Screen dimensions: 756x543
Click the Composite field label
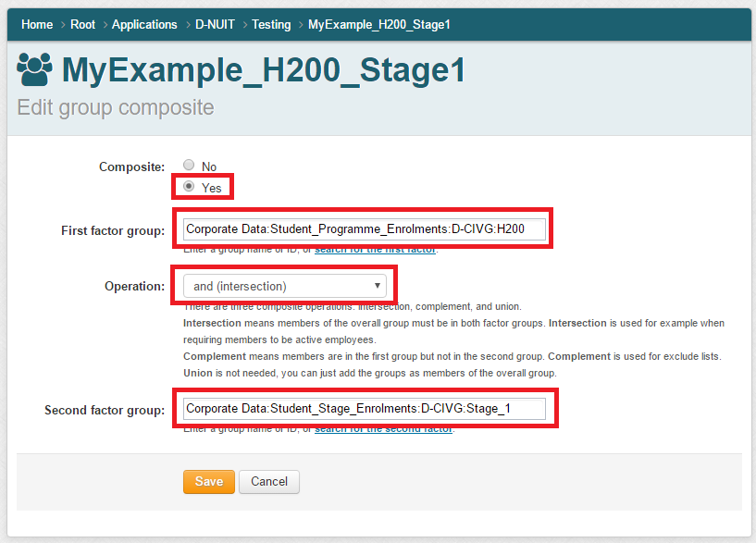click(131, 167)
